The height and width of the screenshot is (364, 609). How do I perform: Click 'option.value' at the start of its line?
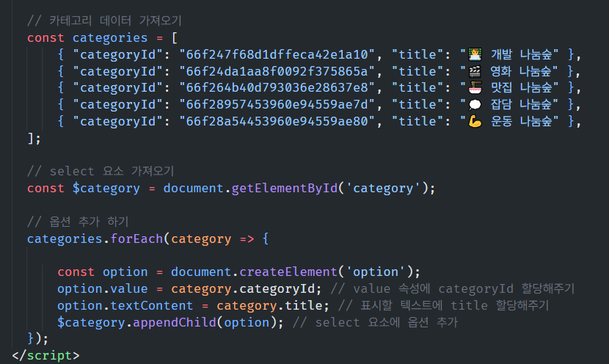click(x=103, y=289)
